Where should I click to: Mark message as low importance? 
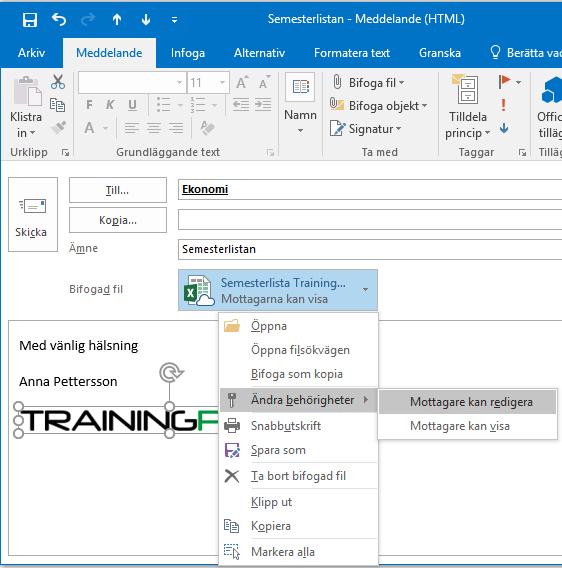tap(504, 128)
